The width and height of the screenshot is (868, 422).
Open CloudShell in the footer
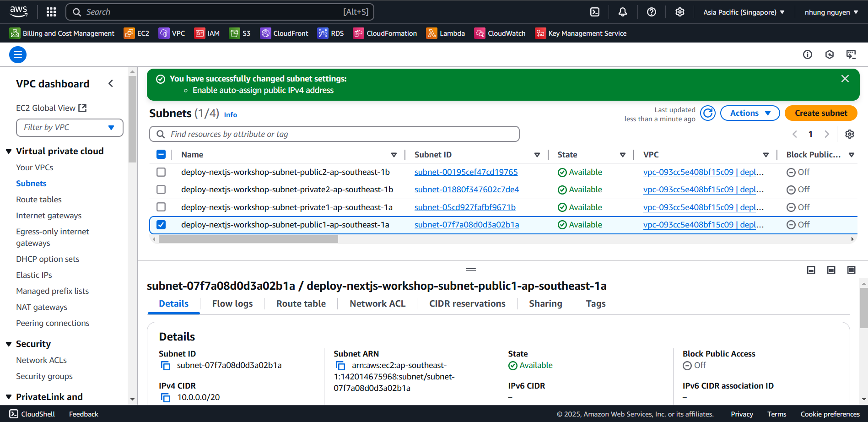pyautogui.click(x=32, y=414)
